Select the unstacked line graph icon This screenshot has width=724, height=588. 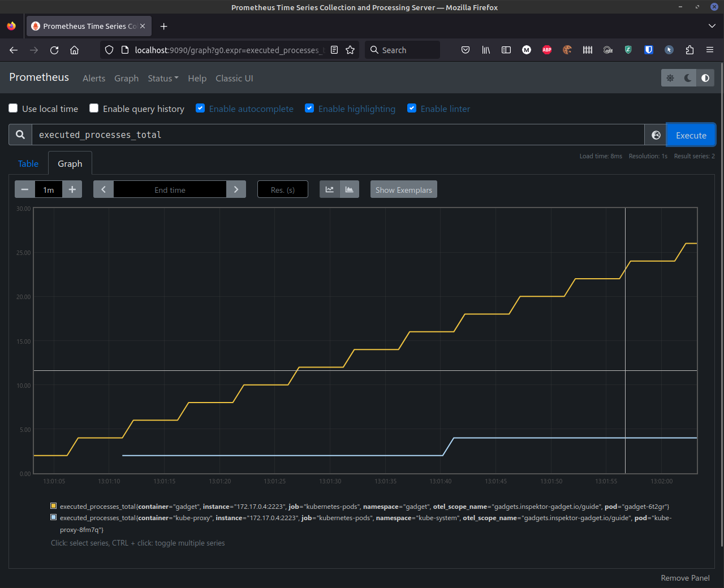pos(330,189)
